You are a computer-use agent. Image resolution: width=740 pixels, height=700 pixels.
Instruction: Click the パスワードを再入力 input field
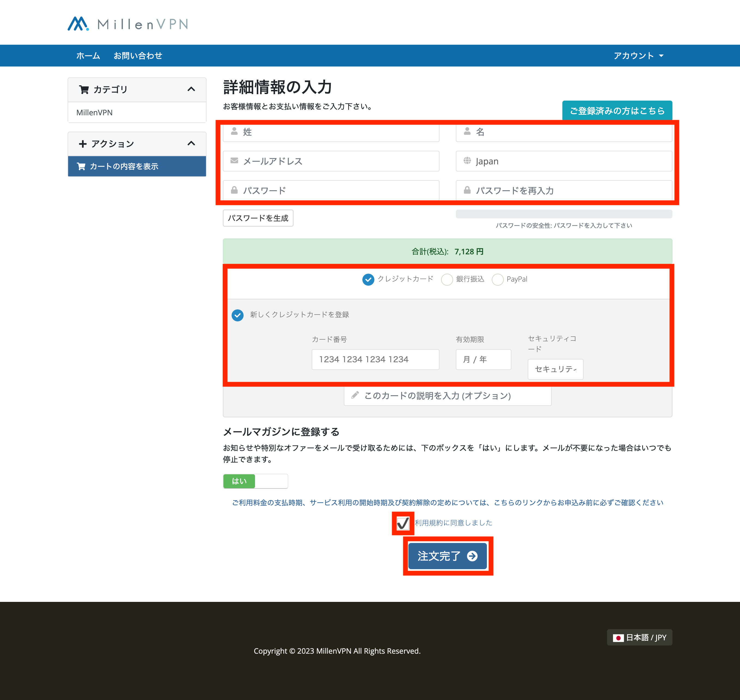coord(564,191)
